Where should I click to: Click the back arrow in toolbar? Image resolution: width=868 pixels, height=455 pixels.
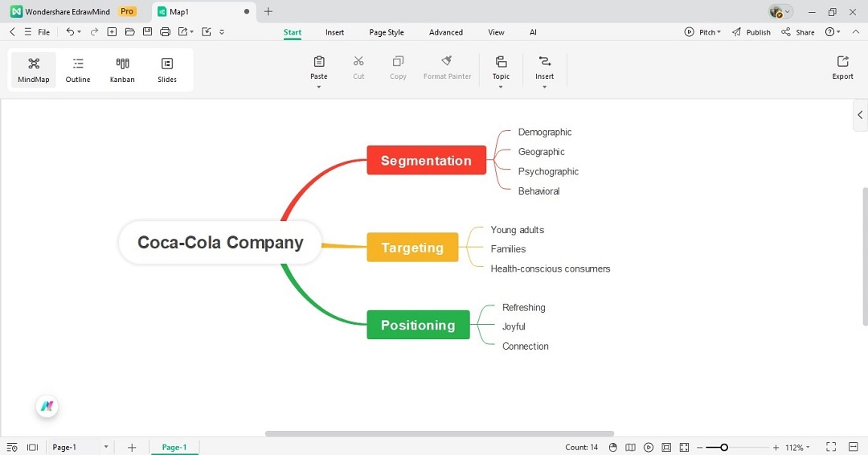(12, 32)
